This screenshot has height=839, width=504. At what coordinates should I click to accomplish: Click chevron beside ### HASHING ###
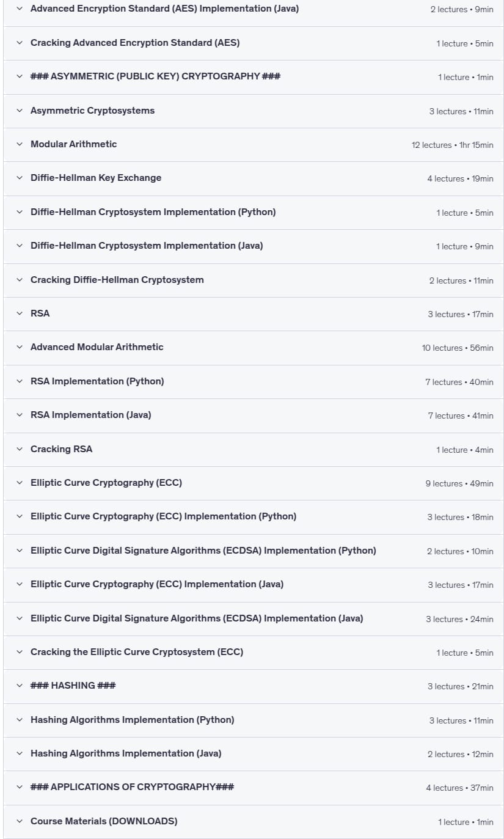(20, 686)
